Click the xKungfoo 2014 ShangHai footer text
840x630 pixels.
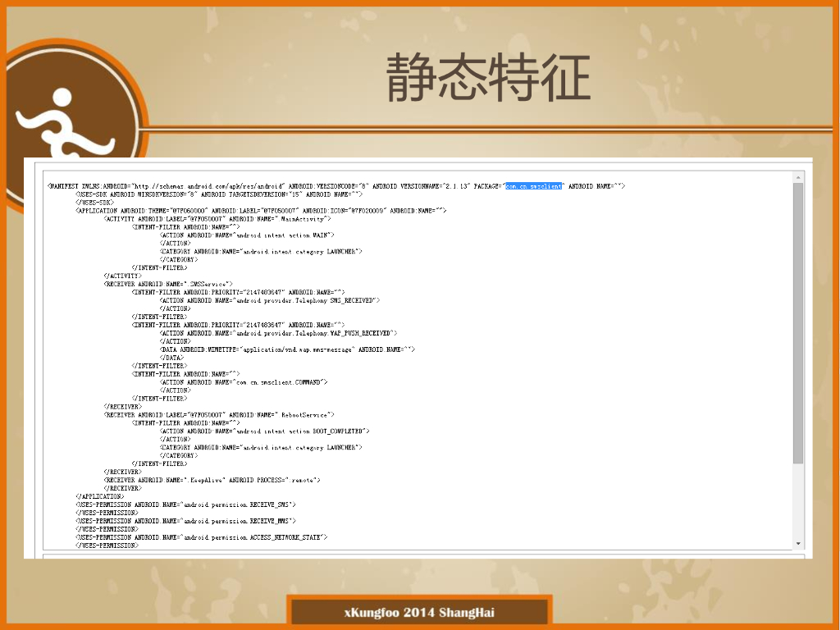[x=419, y=612]
